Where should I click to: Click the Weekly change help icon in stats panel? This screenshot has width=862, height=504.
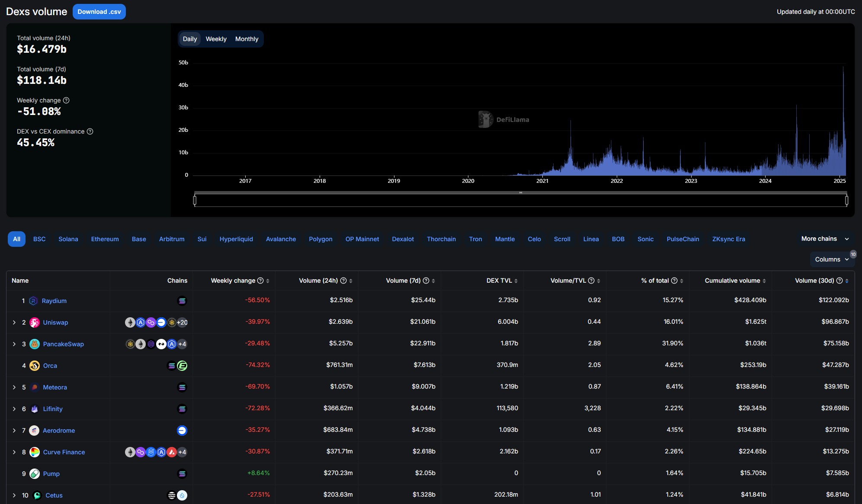(x=66, y=100)
